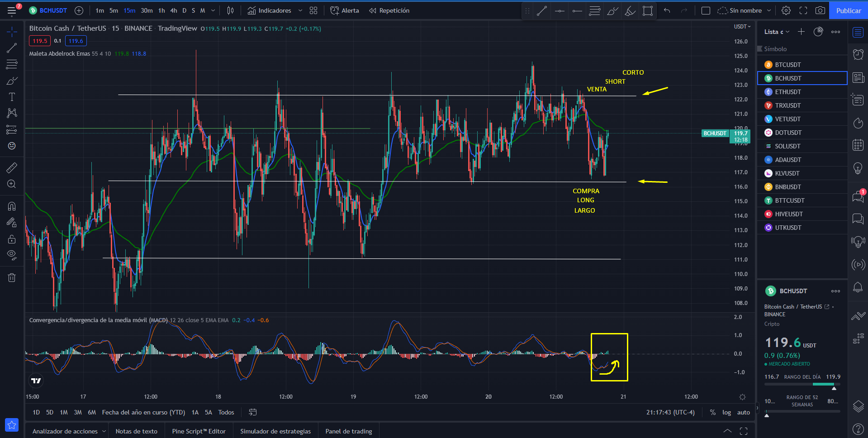Viewport: 868px width, 438px height.
Task: Open the timeframe interval dropdown chevron
Action: (213, 10)
